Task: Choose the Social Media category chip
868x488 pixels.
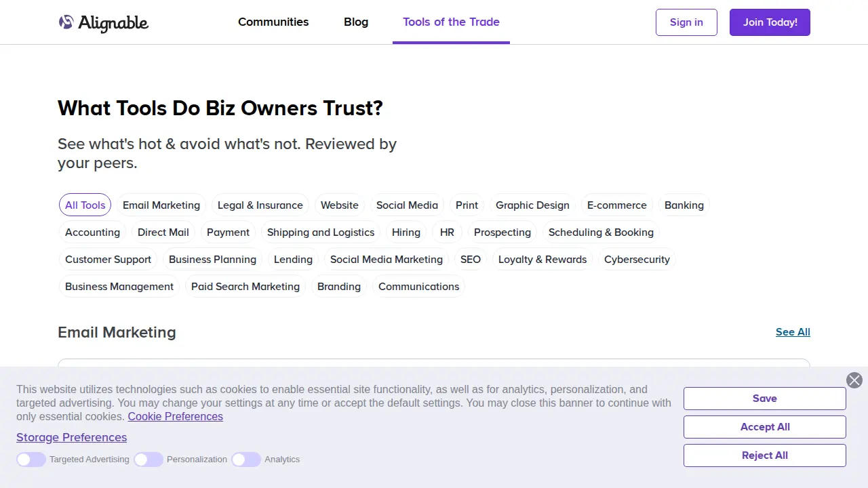Action: 407,205
